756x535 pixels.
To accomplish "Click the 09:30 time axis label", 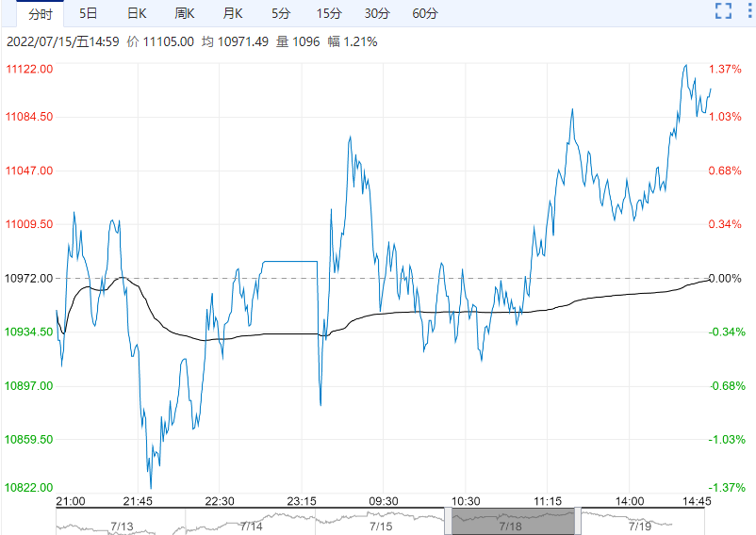I will point(382,500).
